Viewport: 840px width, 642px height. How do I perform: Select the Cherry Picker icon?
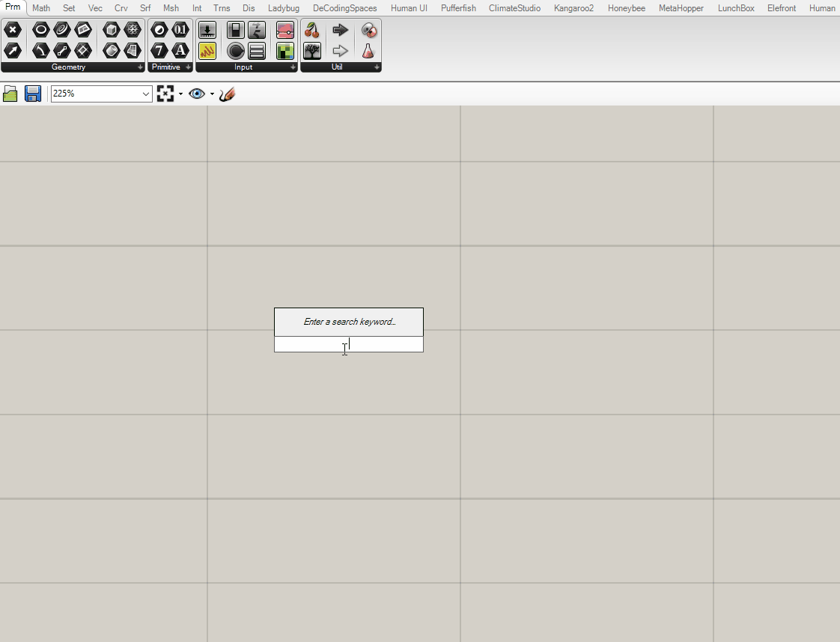click(311, 30)
